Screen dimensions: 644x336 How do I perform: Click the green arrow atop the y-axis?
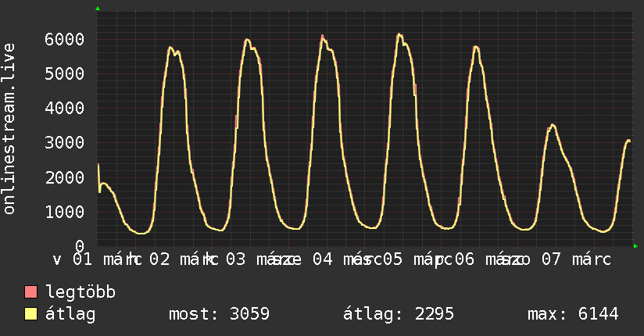point(98,9)
